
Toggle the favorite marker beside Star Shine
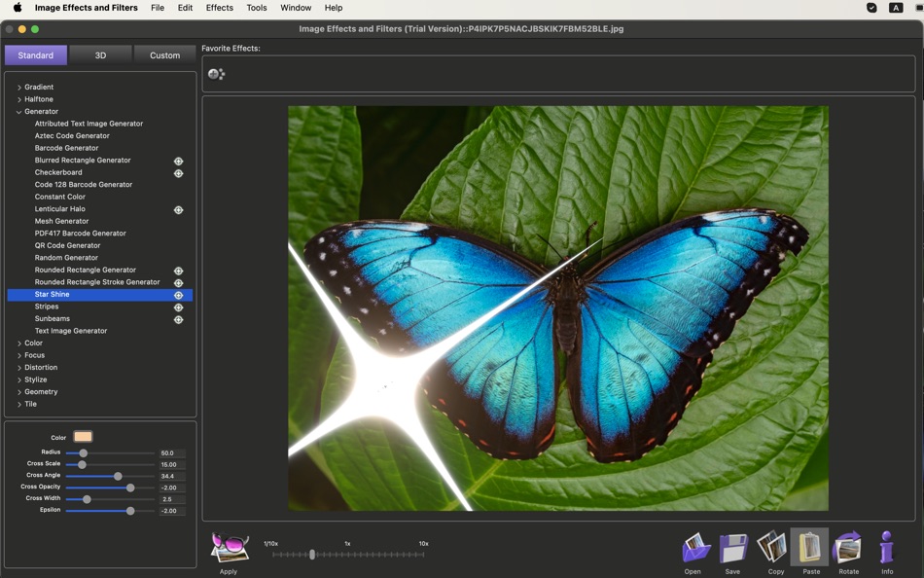click(x=178, y=294)
